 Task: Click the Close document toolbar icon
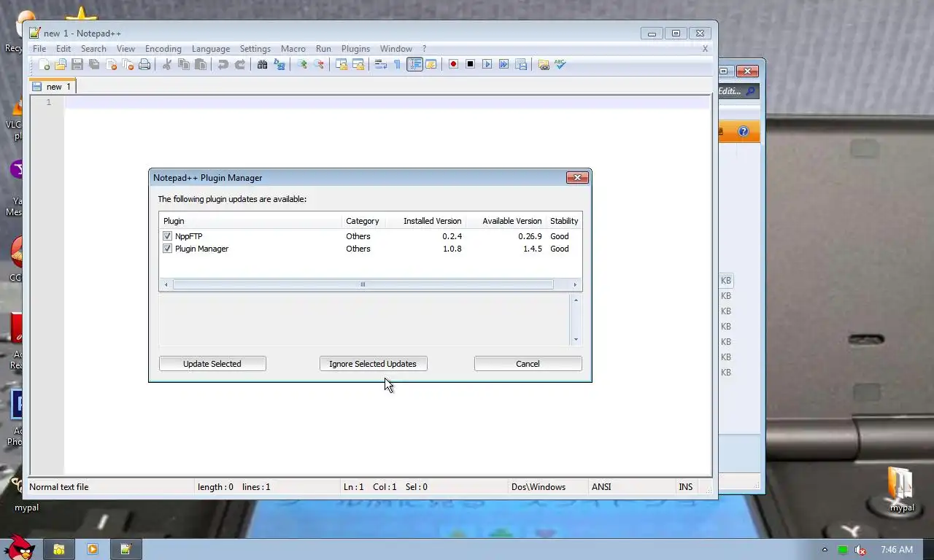pos(111,64)
